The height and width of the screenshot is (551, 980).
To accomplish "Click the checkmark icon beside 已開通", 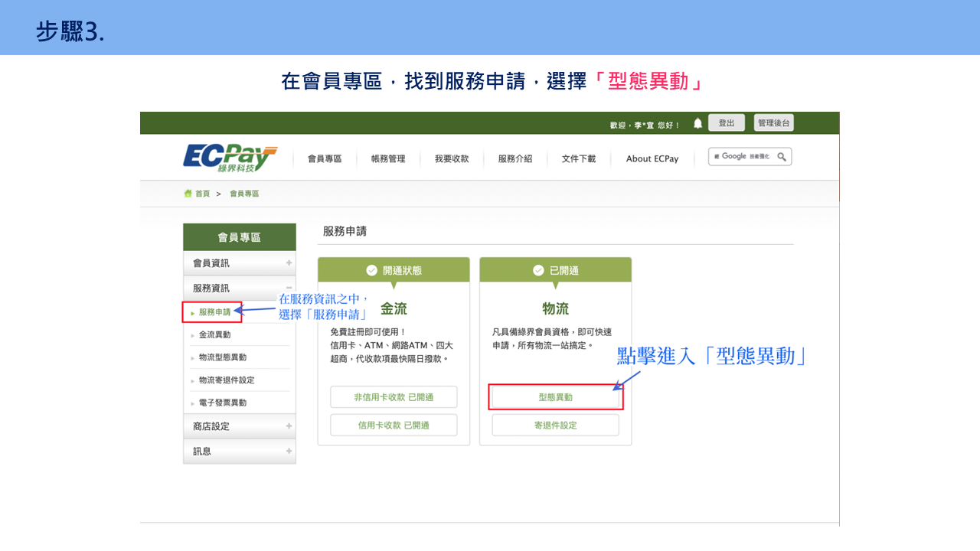I will click(x=539, y=270).
